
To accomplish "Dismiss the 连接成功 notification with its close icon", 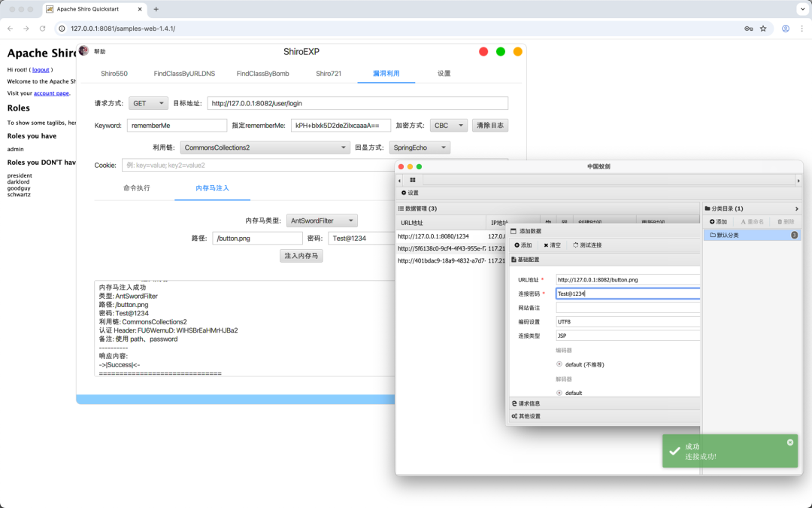I will (x=789, y=443).
